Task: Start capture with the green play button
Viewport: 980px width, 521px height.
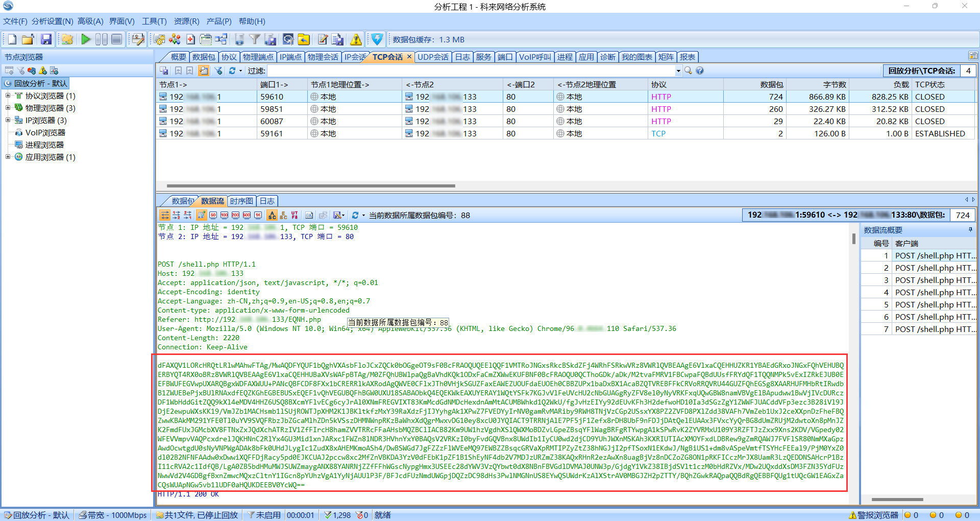Action: click(x=86, y=39)
